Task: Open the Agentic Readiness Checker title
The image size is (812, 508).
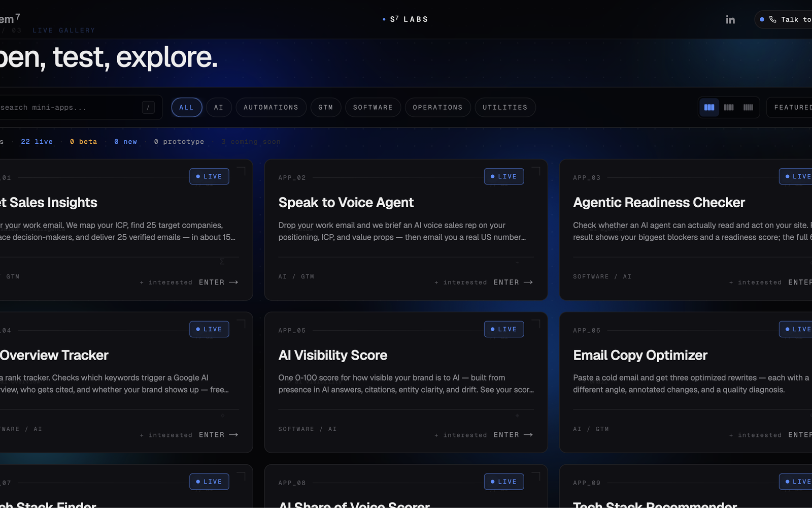Action: (x=659, y=203)
